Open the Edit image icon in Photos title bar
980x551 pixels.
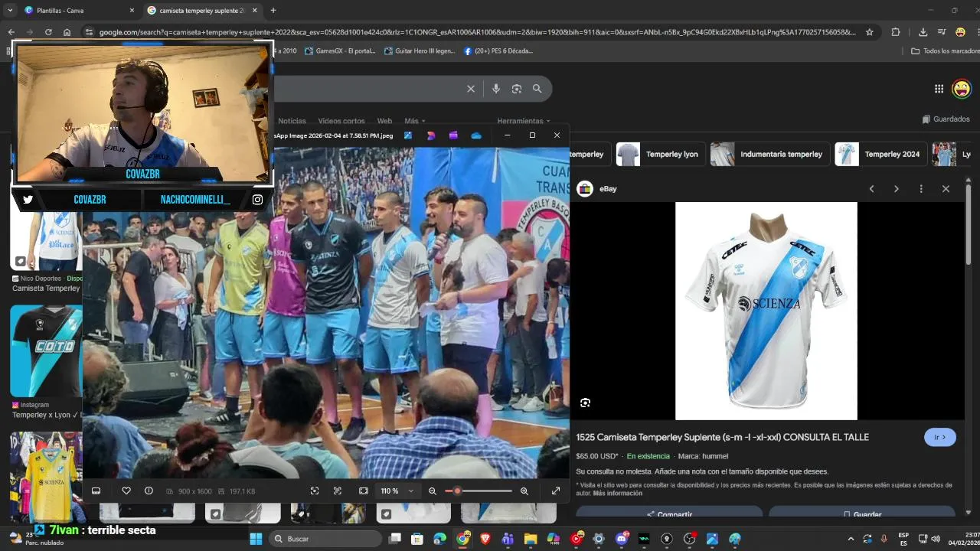[x=408, y=135]
